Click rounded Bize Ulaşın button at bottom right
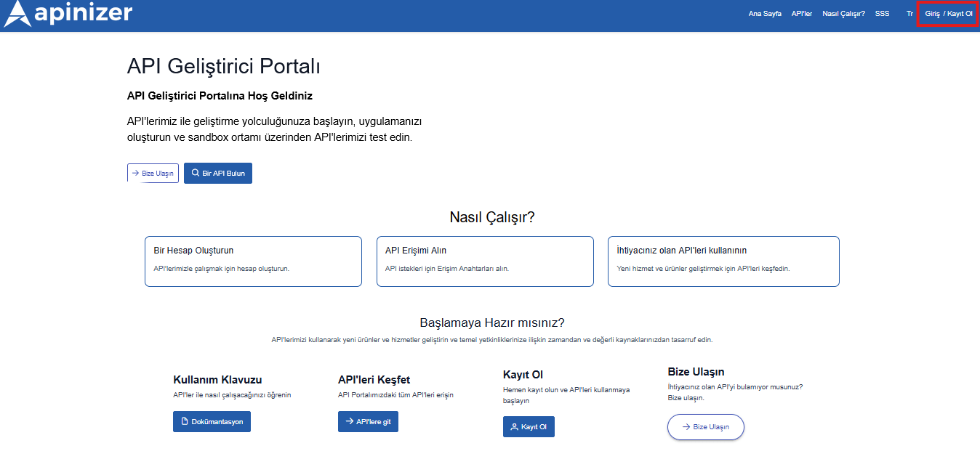This screenshot has height=475, width=980. [x=705, y=427]
